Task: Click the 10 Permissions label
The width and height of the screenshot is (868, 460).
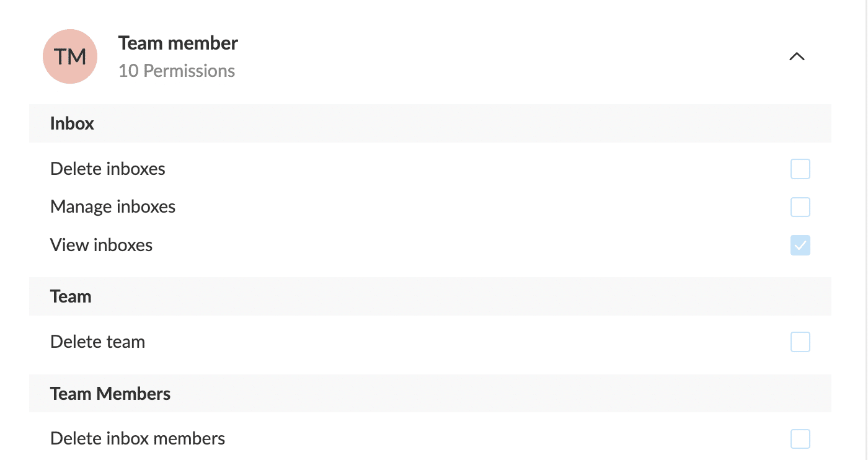Action: tap(177, 71)
